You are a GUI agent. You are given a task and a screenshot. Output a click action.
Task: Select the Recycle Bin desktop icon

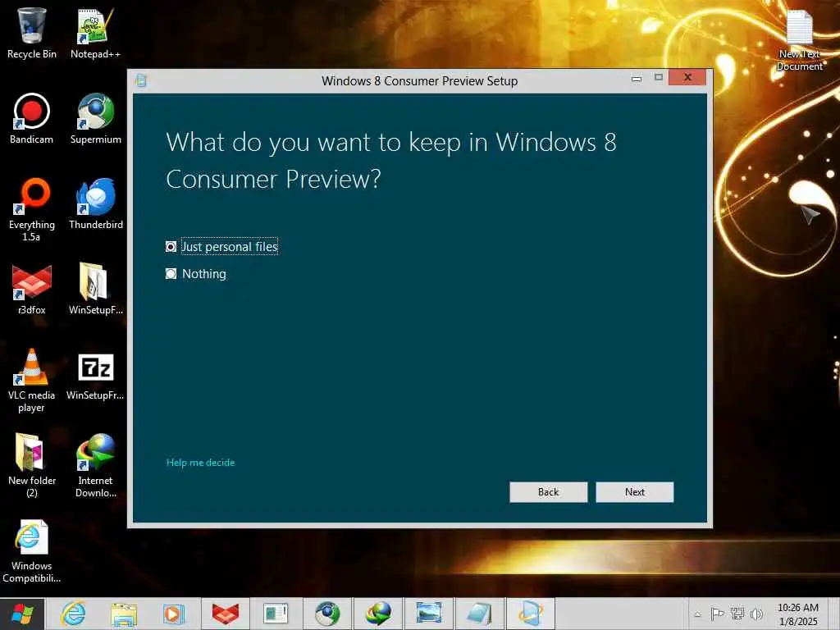[x=32, y=33]
